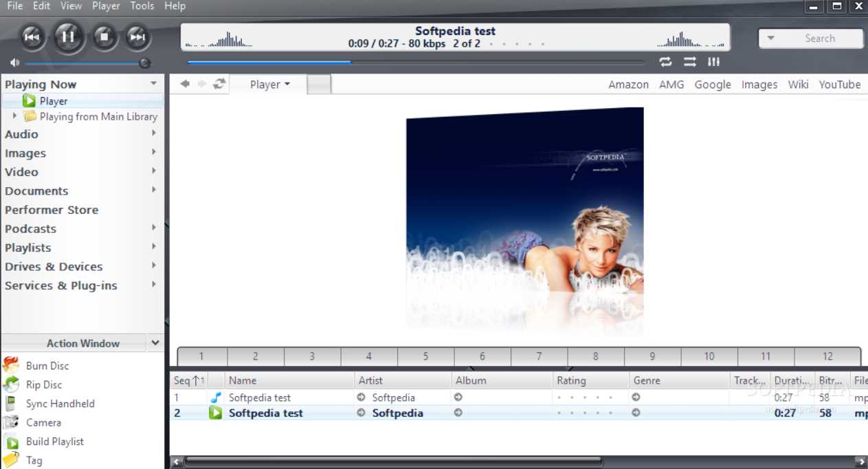Click the genre link arrow in row 1
The width and height of the screenshot is (868, 469).
point(636,397)
